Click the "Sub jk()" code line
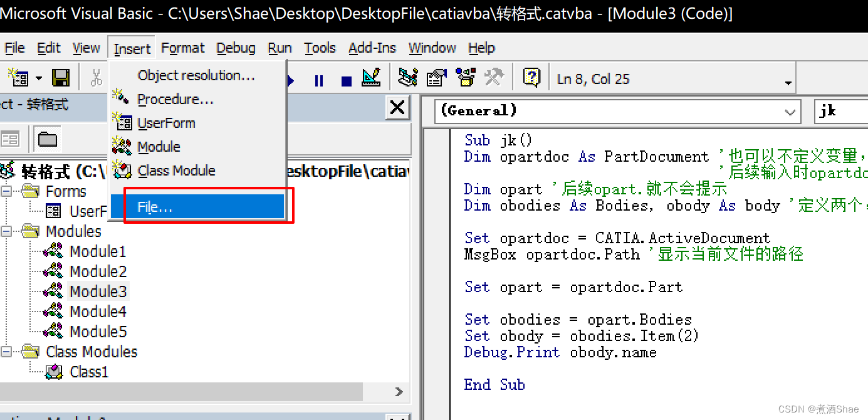The height and width of the screenshot is (420, 868). (x=498, y=140)
